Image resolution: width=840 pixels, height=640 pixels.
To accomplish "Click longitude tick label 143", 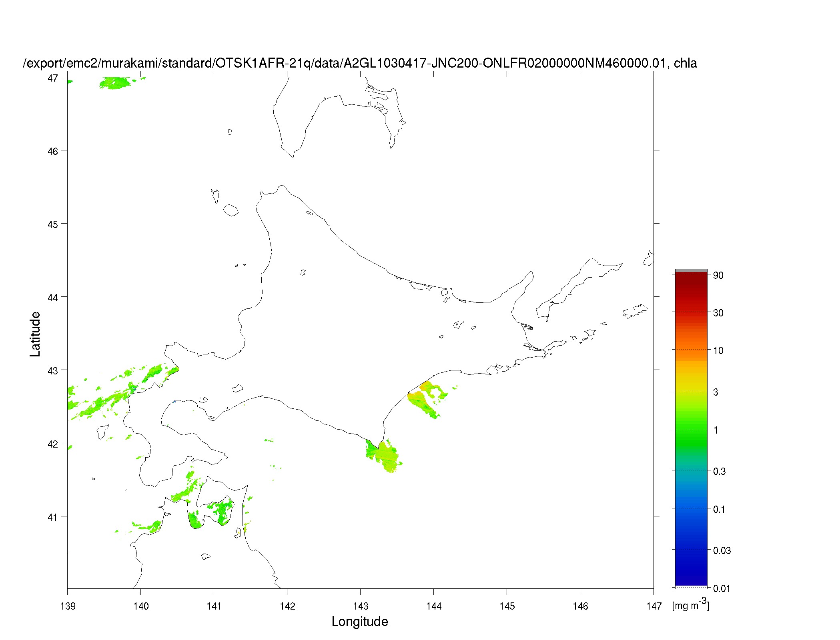I will pyautogui.click(x=361, y=606).
